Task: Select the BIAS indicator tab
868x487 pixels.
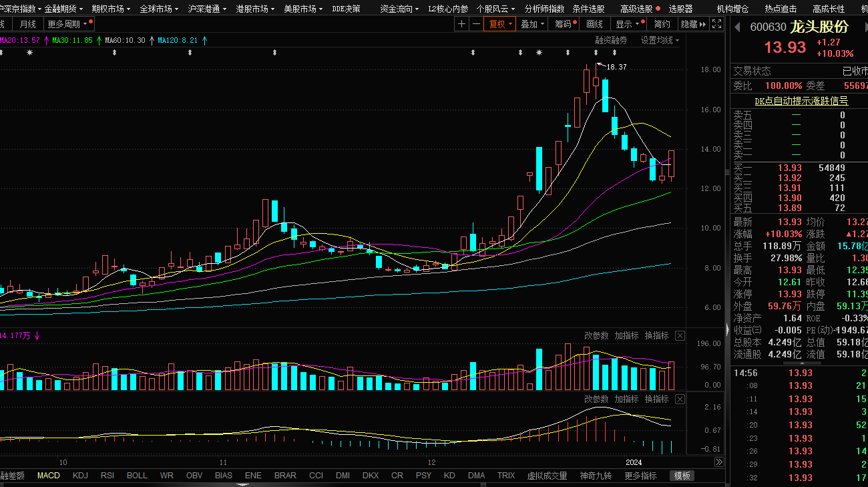Action: [x=224, y=476]
